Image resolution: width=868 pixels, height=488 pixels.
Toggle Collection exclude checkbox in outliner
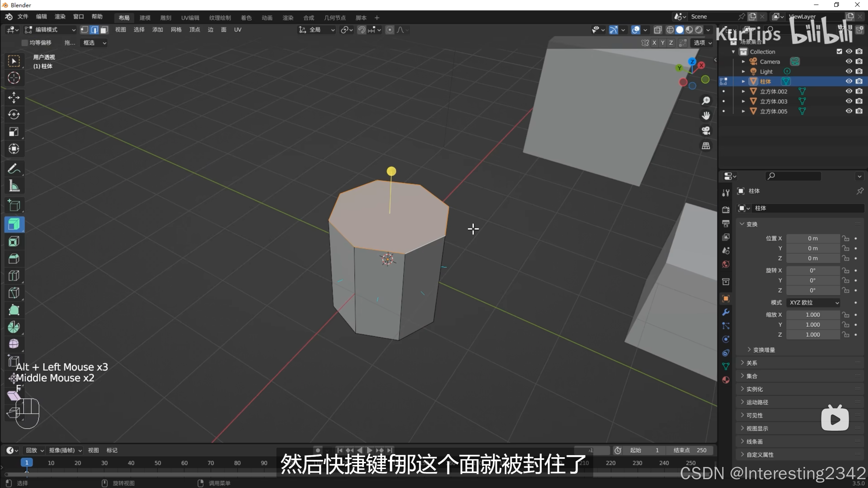point(839,52)
